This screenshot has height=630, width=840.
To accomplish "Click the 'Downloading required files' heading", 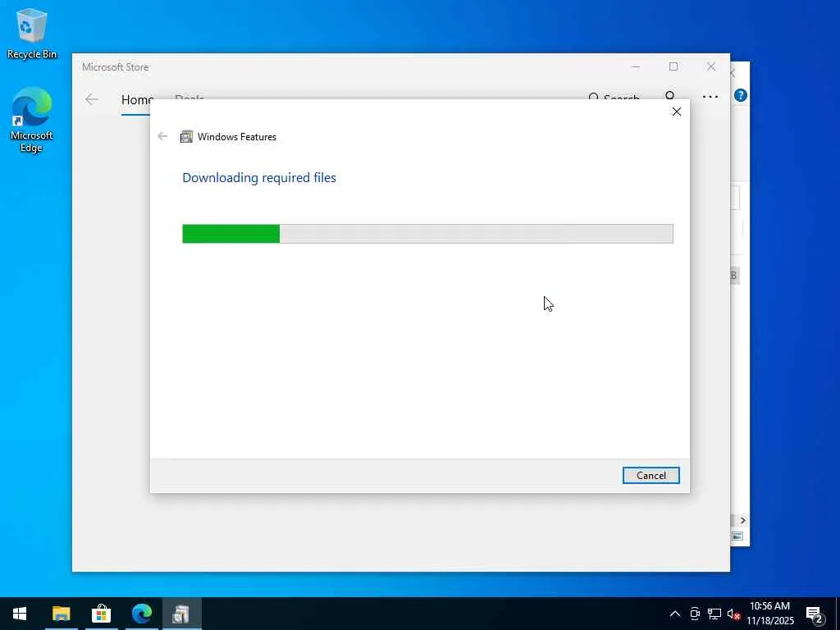I will pos(259,178).
